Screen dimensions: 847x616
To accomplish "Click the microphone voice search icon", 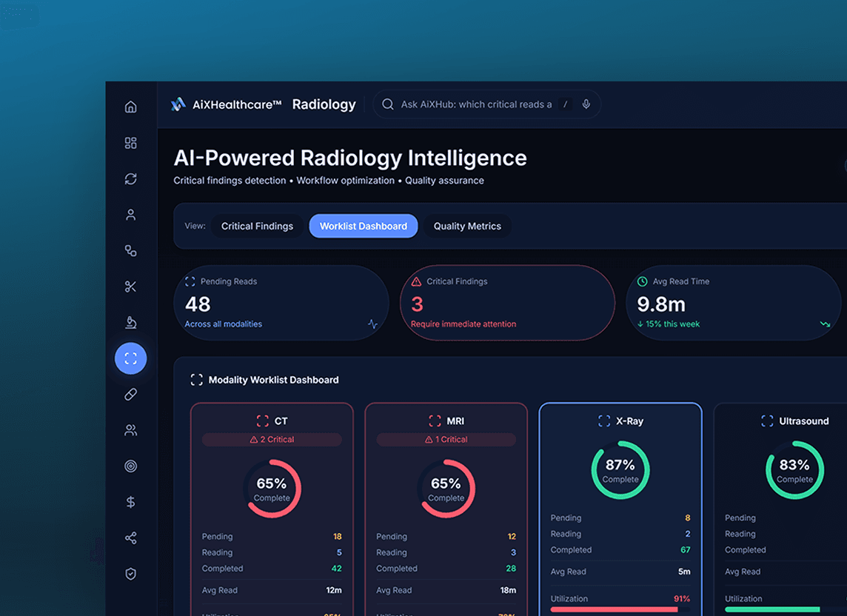I will tap(586, 104).
